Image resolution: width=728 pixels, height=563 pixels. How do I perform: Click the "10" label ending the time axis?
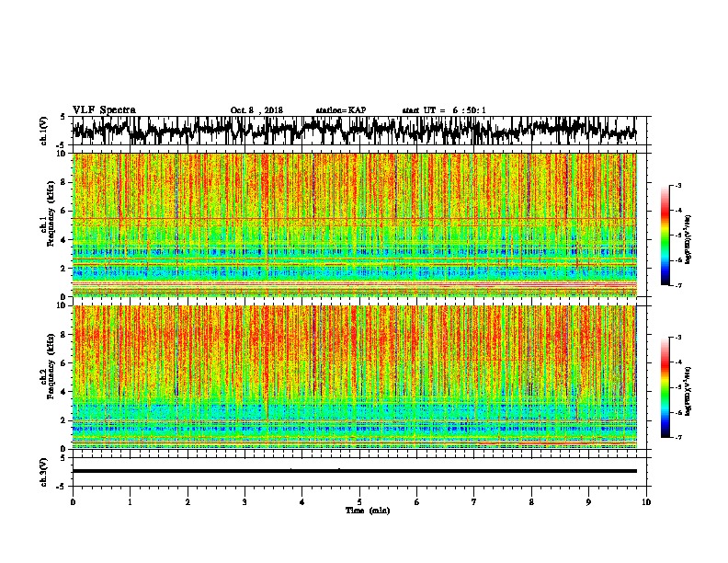[x=646, y=502]
